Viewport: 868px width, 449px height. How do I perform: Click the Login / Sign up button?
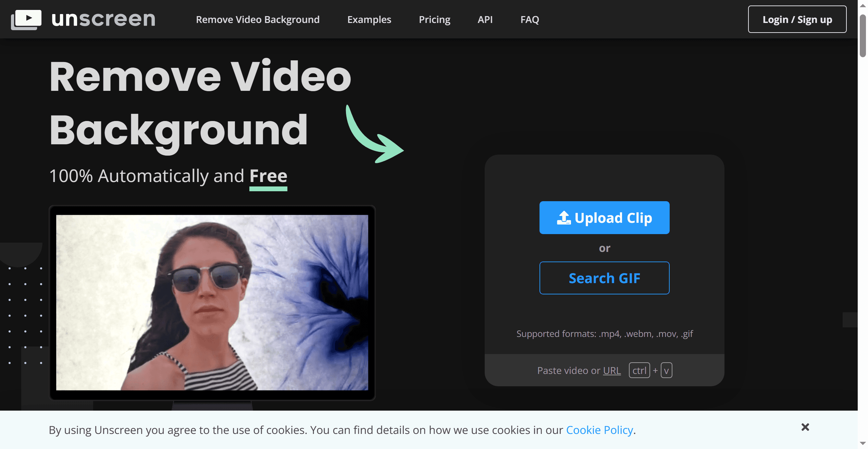point(797,20)
